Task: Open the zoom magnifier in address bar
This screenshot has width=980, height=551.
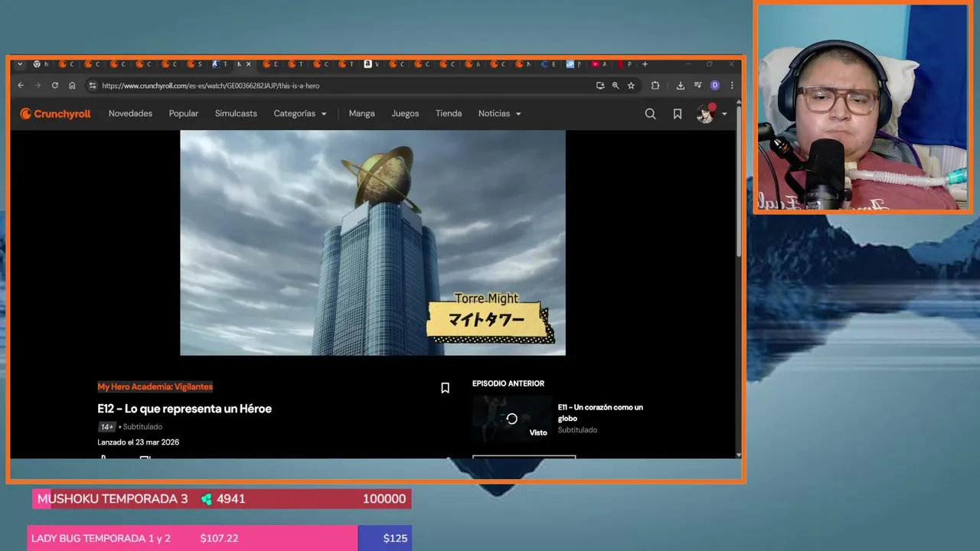Action: tap(616, 86)
